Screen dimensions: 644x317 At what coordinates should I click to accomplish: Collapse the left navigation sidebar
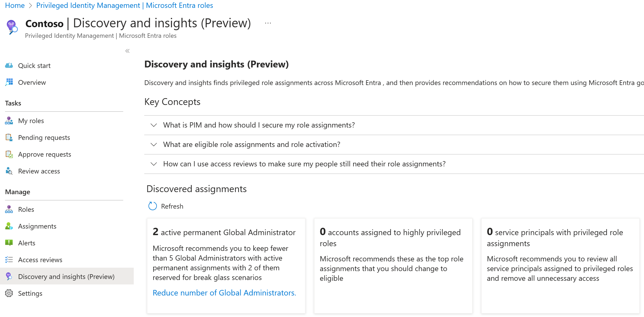tap(127, 51)
